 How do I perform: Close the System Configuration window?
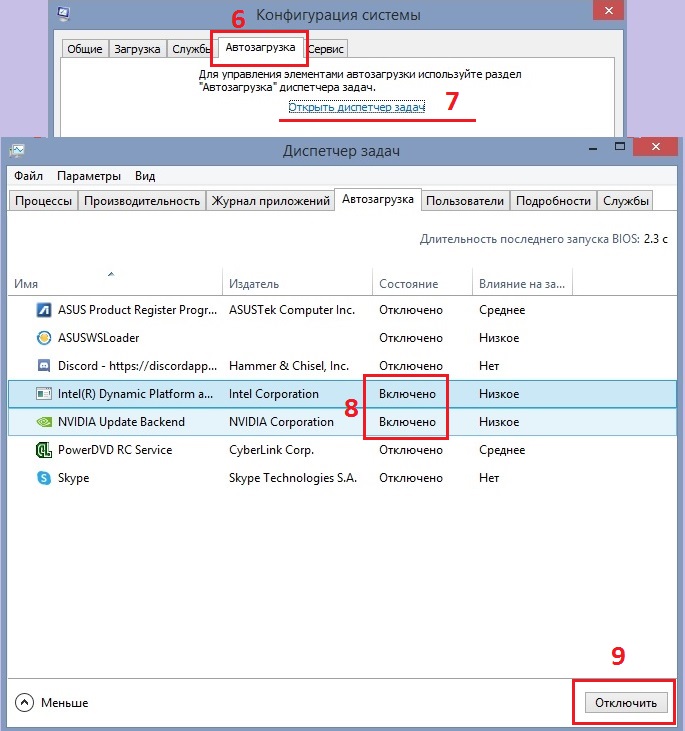pos(609,10)
